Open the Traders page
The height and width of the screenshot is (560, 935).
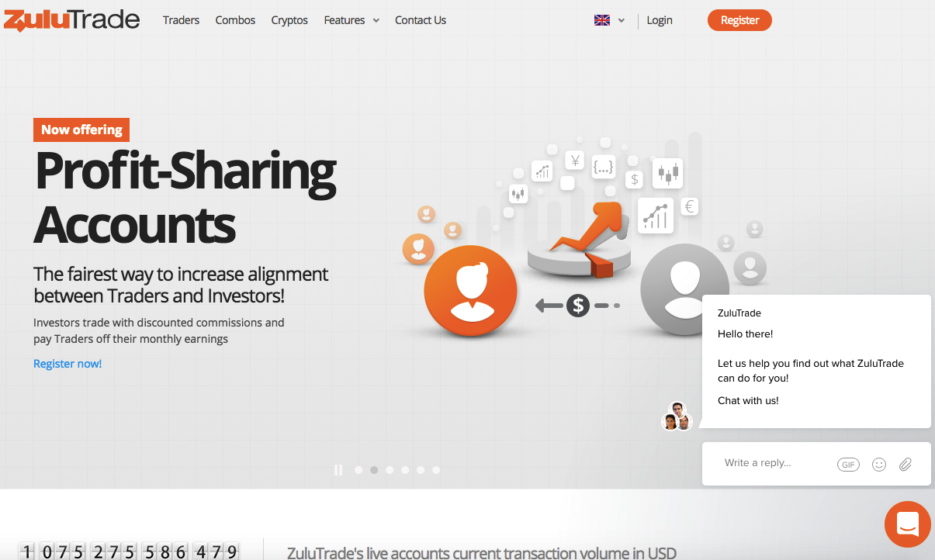coord(181,20)
